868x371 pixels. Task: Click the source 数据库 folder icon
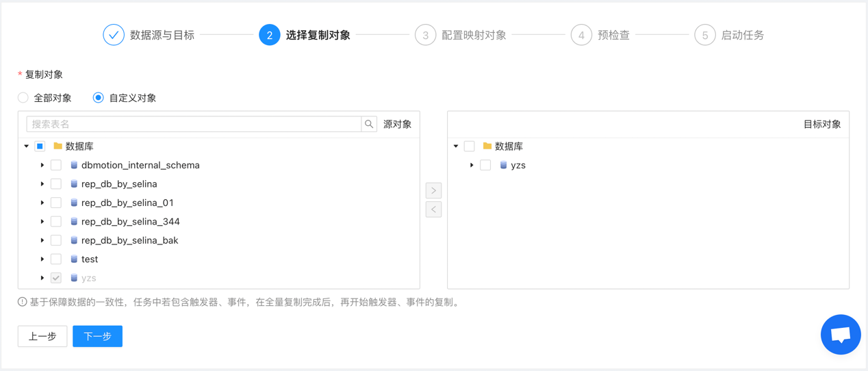(58, 146)
